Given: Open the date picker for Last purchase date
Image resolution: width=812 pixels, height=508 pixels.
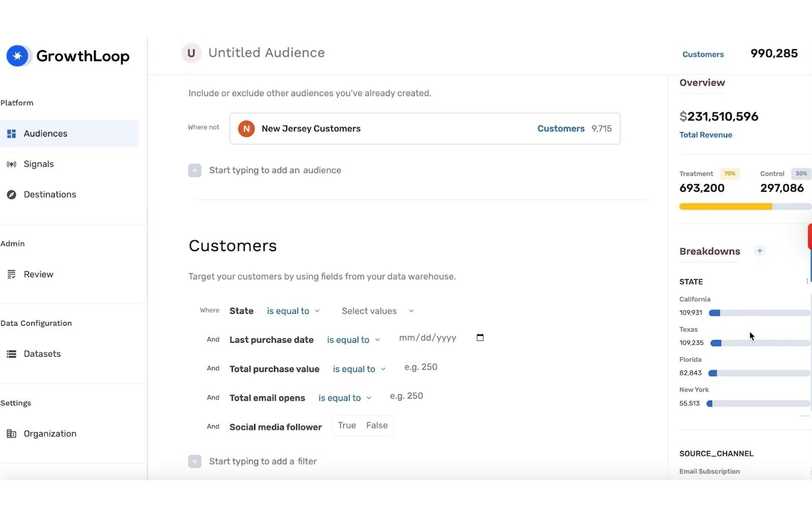Looking at the screenshot, I should [x=480, y=337].
